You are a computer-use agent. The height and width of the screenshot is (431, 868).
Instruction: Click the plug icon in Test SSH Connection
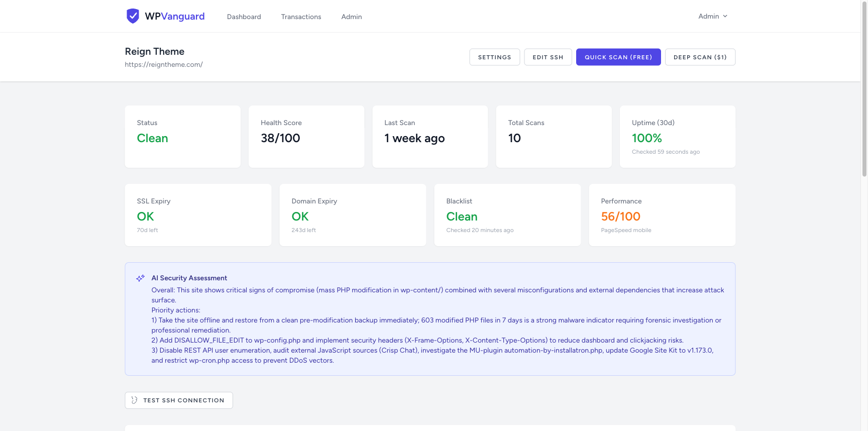[x=134, y=400]
